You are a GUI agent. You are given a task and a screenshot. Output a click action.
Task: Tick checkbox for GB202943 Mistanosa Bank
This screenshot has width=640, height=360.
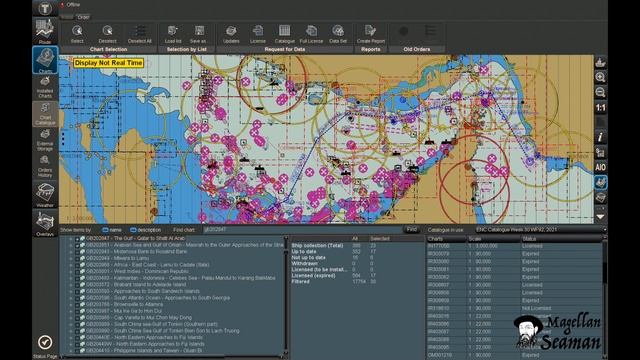77,251
